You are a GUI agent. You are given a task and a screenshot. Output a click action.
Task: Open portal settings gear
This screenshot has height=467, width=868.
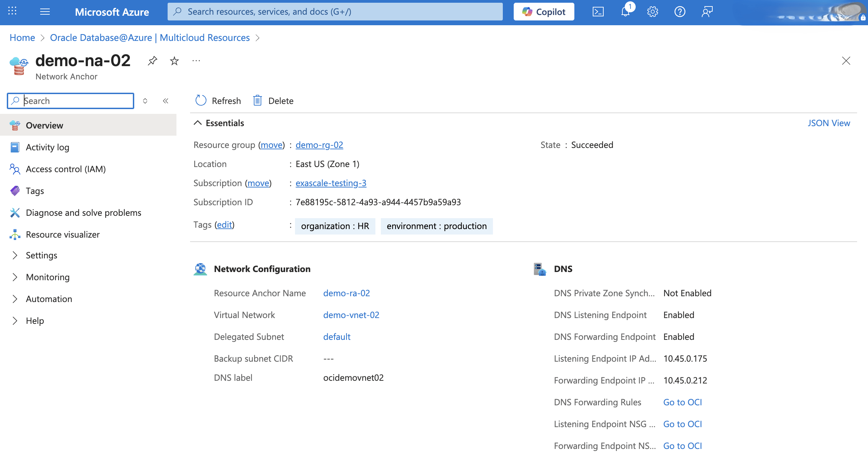652,12
